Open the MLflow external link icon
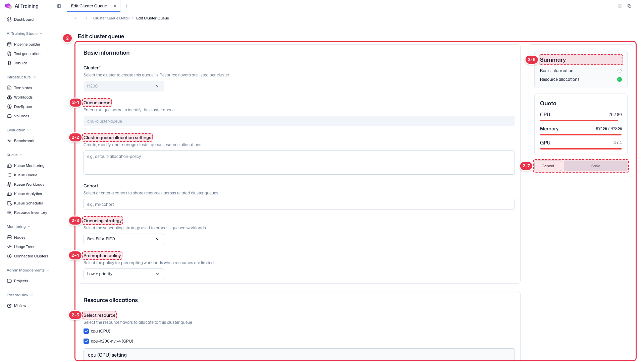Image resolution: width=644 pixels, height=362 pixels. pos(9,306)
